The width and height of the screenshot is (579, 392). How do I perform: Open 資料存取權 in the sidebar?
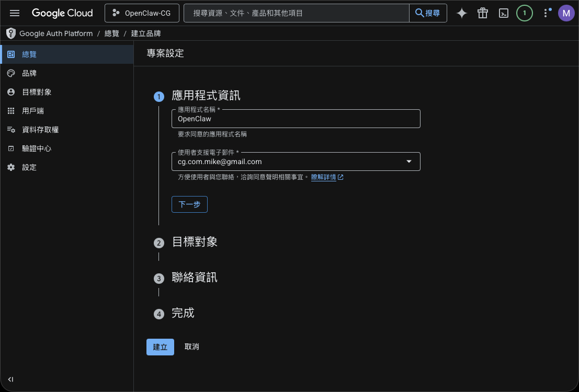point(40,130)
